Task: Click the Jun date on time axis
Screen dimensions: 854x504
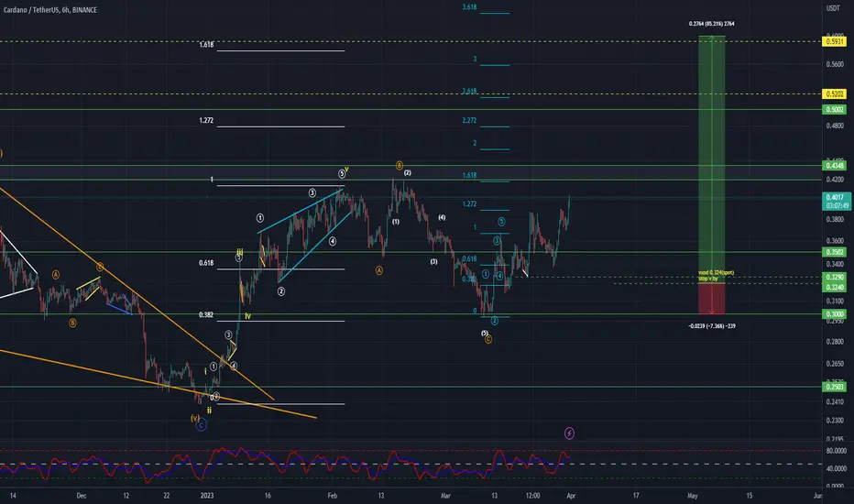Action: pyautogui.click(x=817, y=496)
